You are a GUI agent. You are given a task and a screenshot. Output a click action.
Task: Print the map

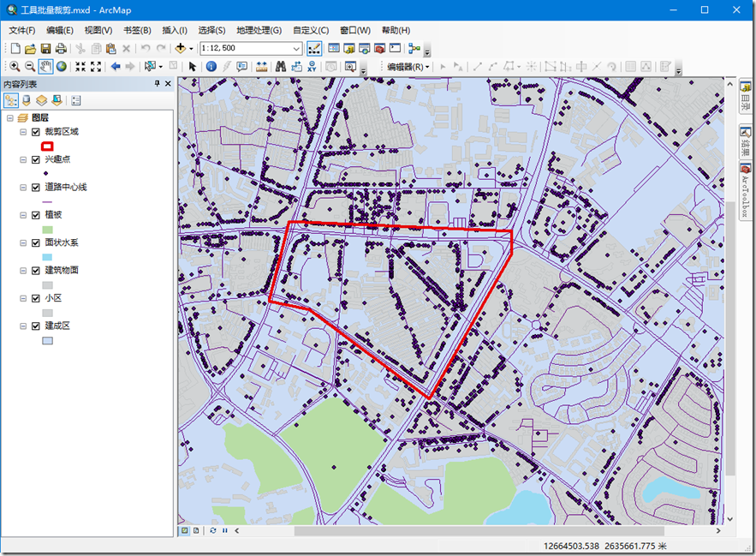pos(61,48)
